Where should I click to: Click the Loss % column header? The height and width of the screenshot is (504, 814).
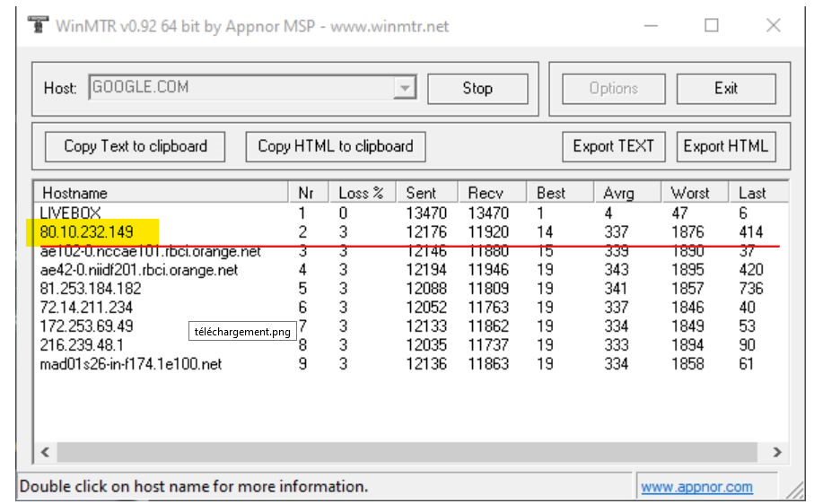[x=361, y=193]
